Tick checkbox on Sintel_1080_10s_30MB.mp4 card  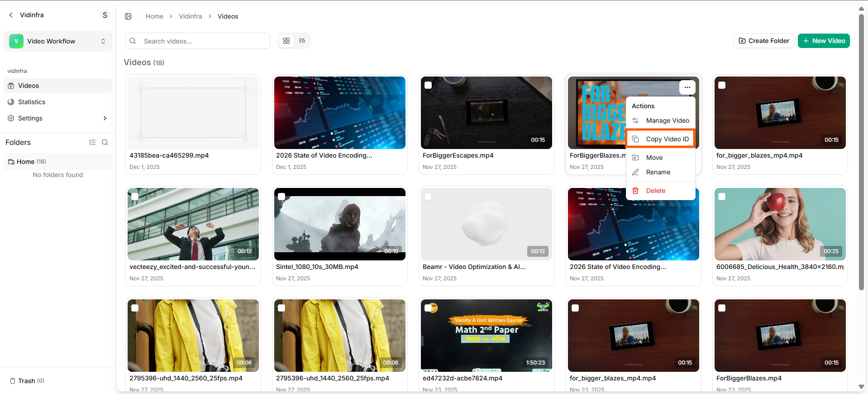tap(281, 197)
